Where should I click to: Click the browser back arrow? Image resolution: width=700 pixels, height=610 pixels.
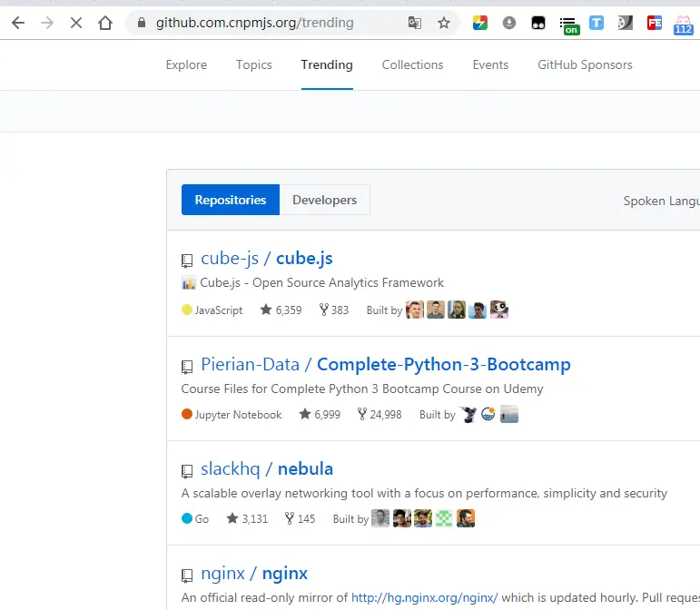18,23
